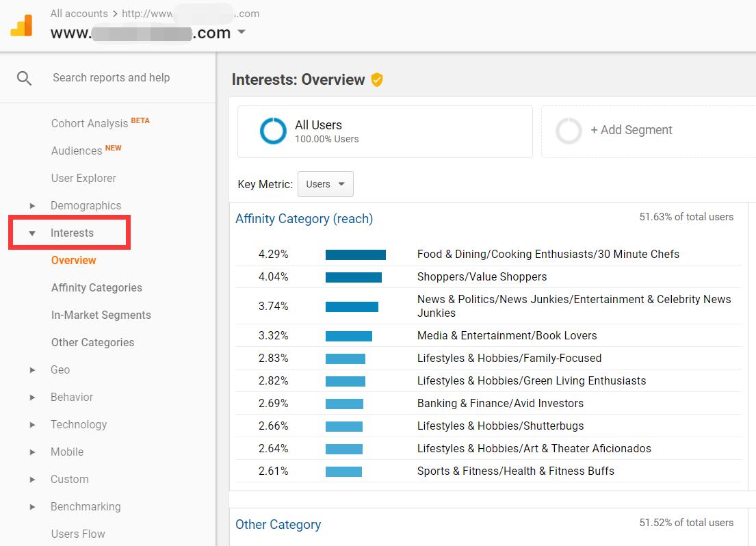Click the dashed circle Add Segment icon
The width and height of the screenshot is (756, 546).
pyautogui.click(x=569, y=130)
